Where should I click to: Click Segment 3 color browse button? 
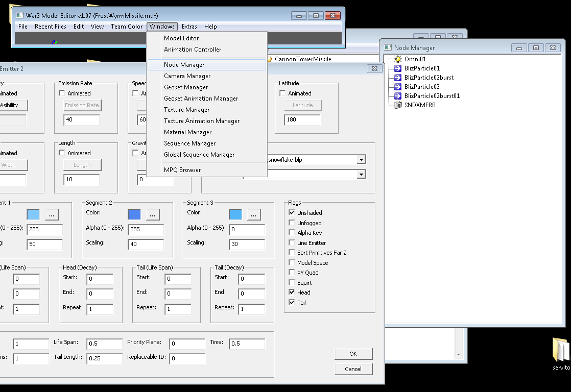pyautogui.click(x=254, y=215)
